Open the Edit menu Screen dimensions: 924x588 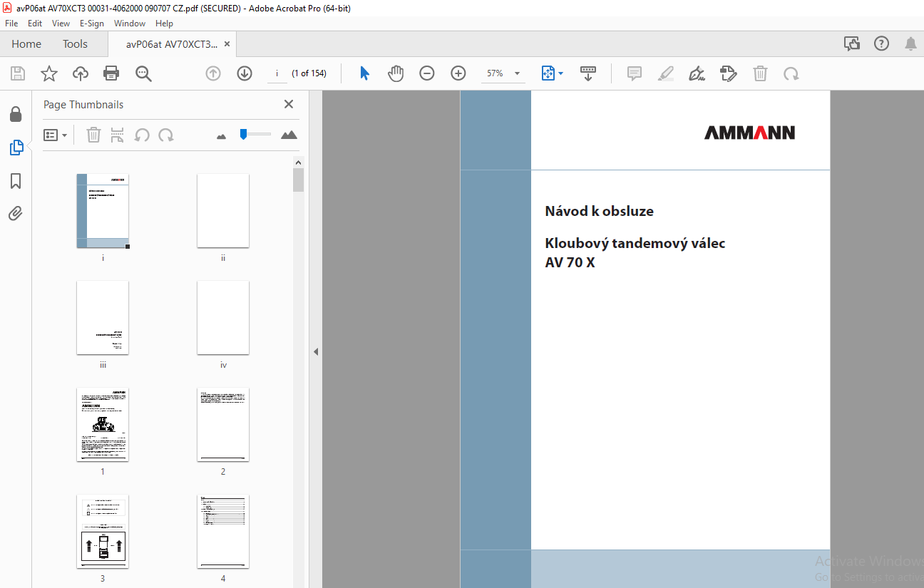click(35, 24)
